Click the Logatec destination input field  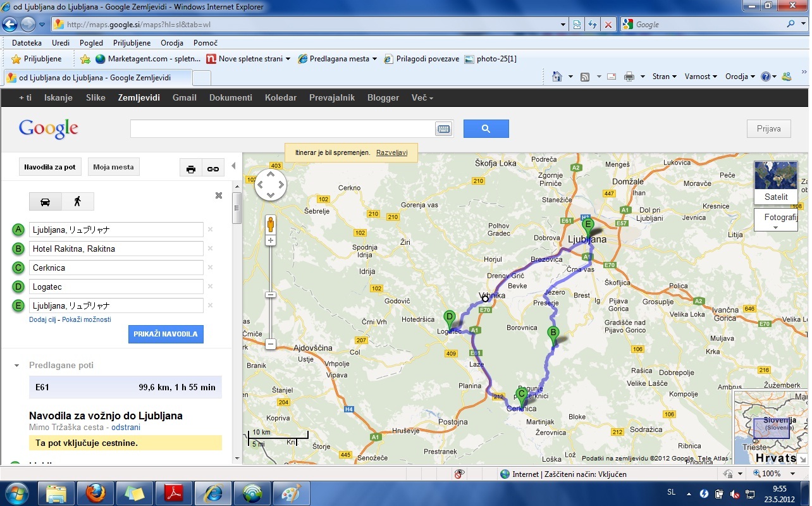pos(116,287)
